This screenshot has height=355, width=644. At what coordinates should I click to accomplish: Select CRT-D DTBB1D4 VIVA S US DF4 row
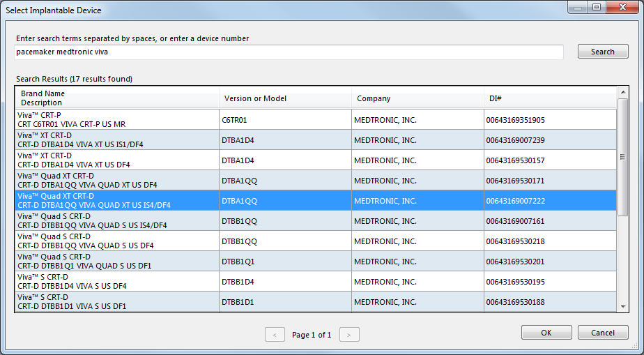click(x=316, y=281)
